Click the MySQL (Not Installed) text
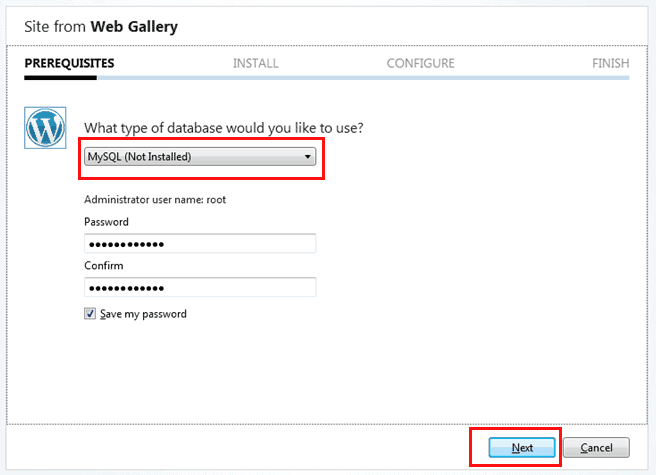656x475 pixels. (x=139, y=157)
